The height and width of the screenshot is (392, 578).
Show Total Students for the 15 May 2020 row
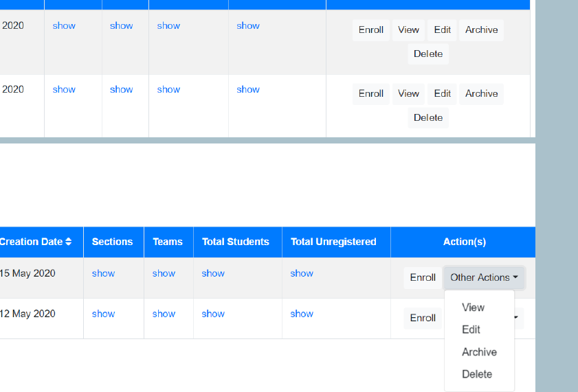(x=213, y=273)
